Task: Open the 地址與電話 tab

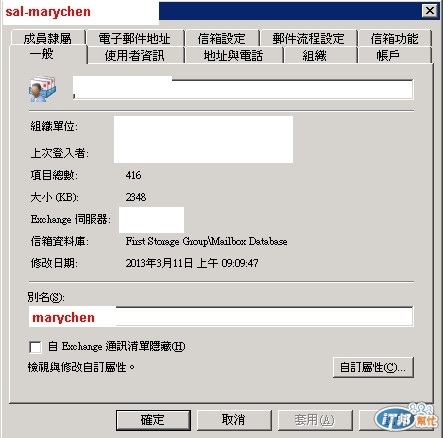Action: pyautogui.click(x=234, y=55)
